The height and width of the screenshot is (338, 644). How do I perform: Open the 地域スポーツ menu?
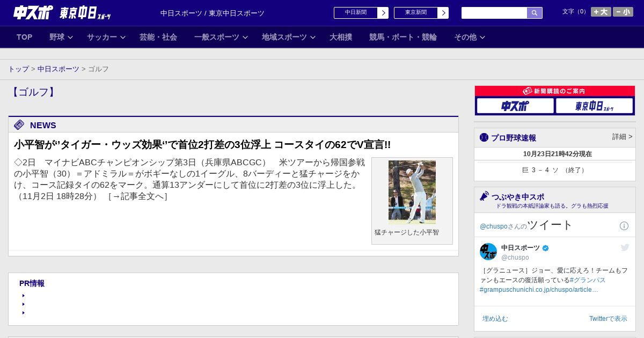[x=284, y=37]
